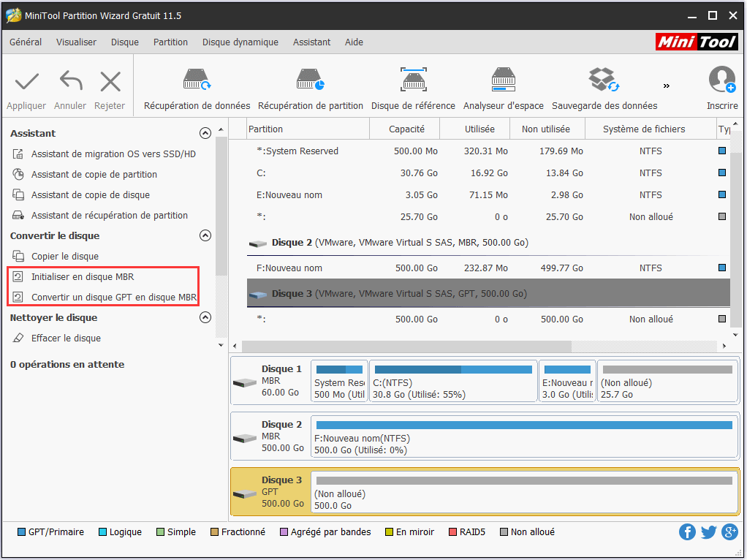Click the Disque 3 drive icon in disk map

[x=245, y=493]
